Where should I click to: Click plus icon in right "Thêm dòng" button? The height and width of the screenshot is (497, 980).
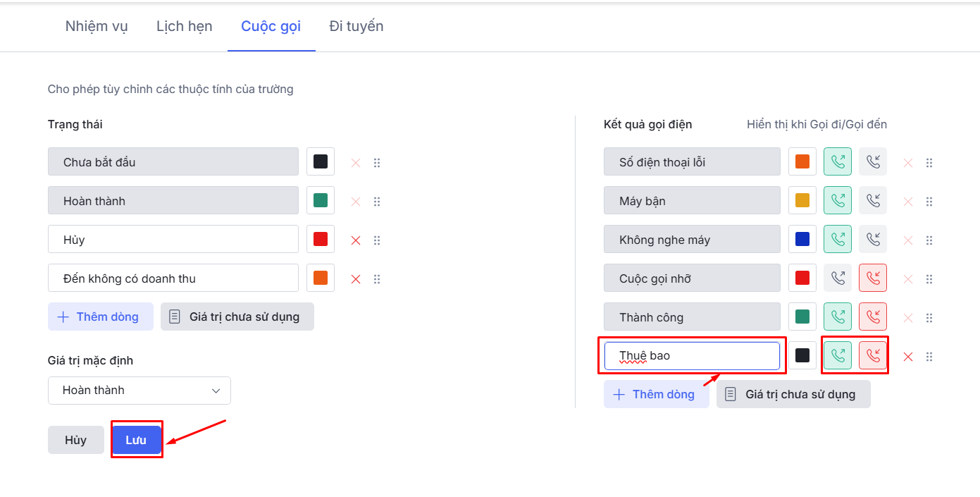tap(619, 394)
